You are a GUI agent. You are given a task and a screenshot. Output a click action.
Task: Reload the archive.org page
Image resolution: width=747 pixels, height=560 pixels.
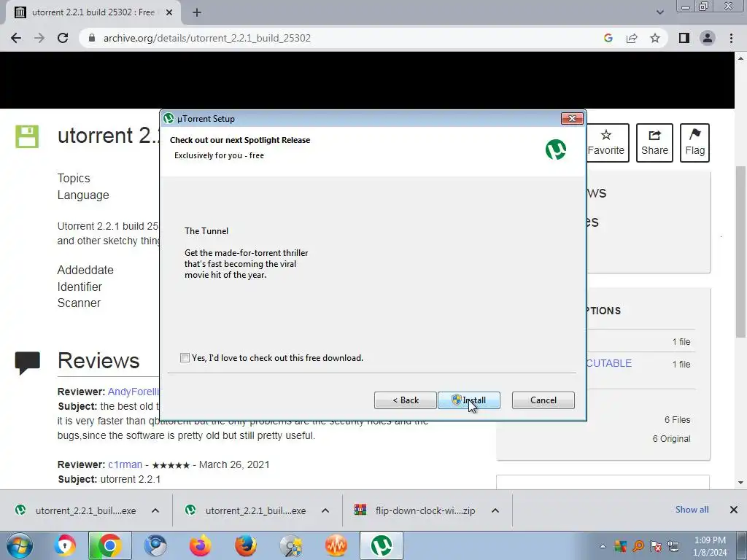click(63, 38)
